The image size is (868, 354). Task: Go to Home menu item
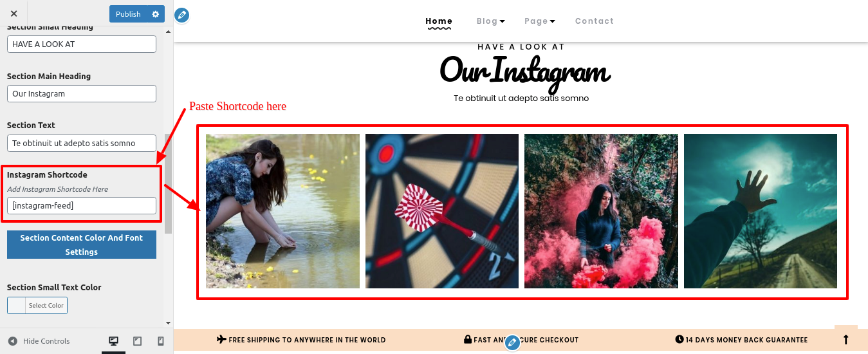pos(439,21)
